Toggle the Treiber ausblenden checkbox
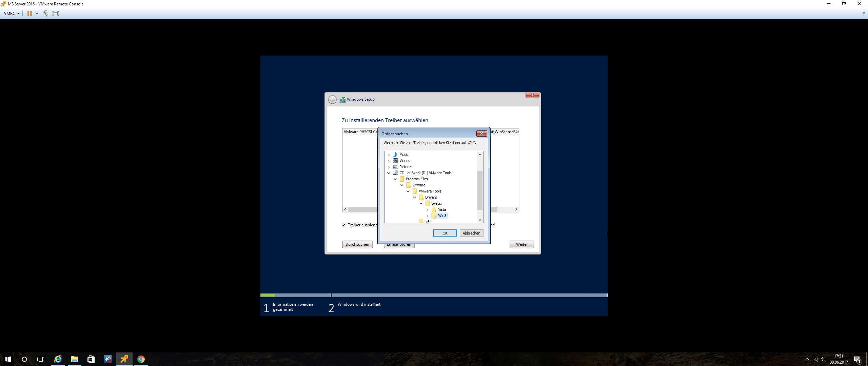Viewport: 868px width, 366px height. (344, 225)
